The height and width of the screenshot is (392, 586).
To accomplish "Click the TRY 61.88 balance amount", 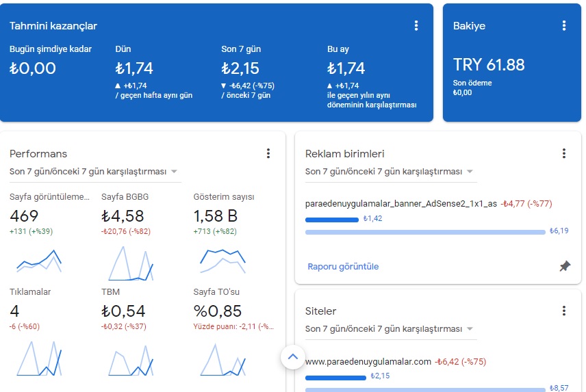I will 489,64.
